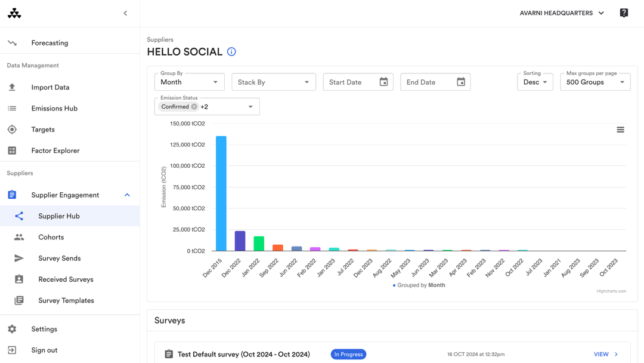The width and height of the screenshot is (644, 363).
Task: Click the Test Default survey title
Action: click(x=243, y=354)
